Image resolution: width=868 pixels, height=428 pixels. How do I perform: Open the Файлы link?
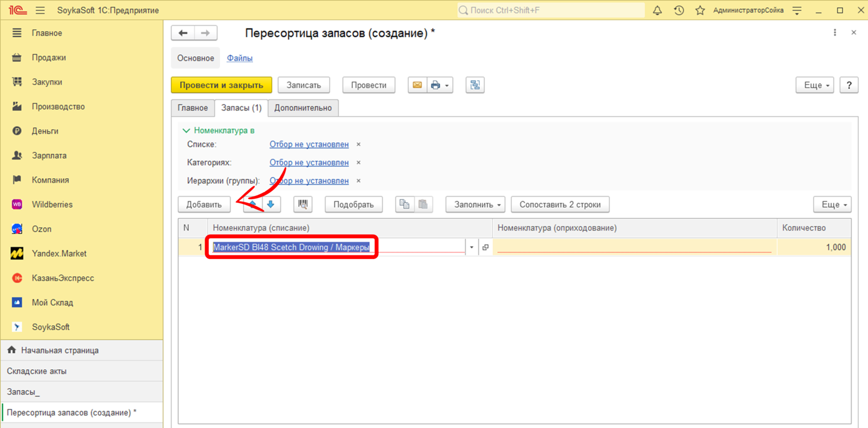(x=240, y=58)
